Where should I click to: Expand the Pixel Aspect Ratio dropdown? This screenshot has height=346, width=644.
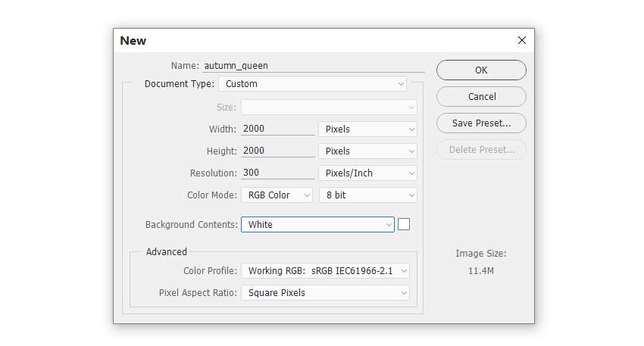[325, 293]
